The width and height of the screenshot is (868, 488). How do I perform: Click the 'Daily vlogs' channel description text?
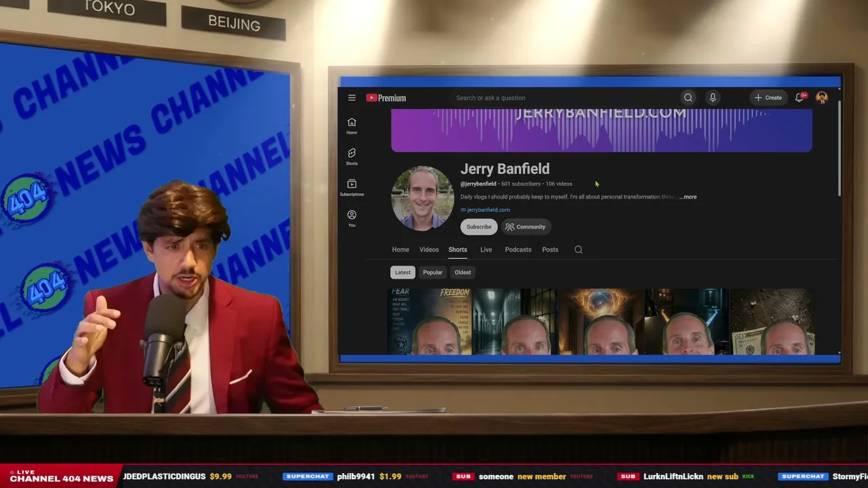(x=568, y=197)
